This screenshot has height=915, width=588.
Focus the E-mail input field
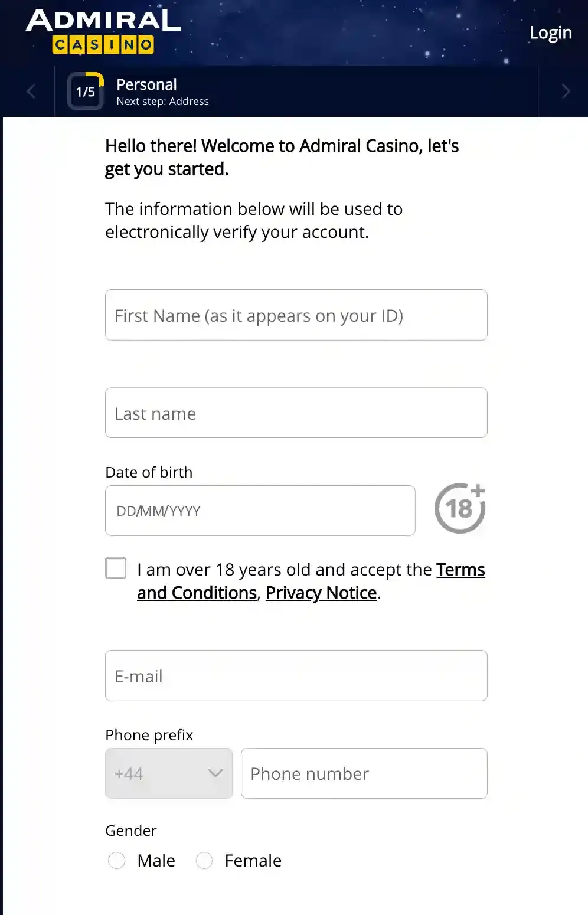click(296, 676)
